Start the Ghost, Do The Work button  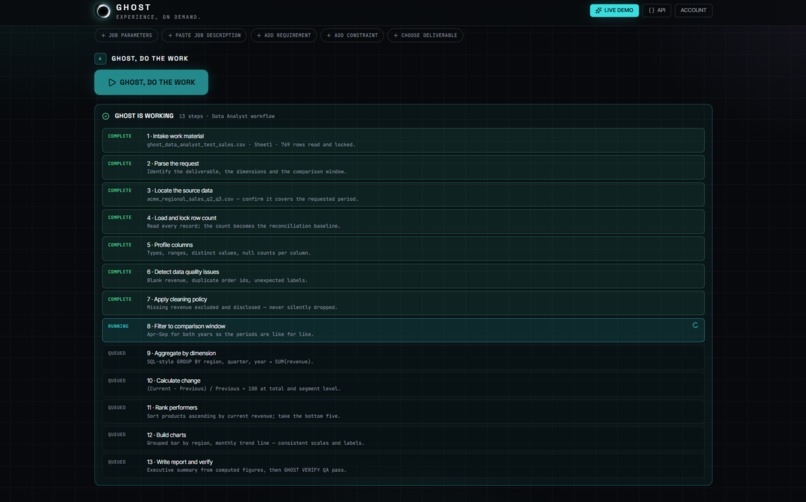(x=151, y=82)
